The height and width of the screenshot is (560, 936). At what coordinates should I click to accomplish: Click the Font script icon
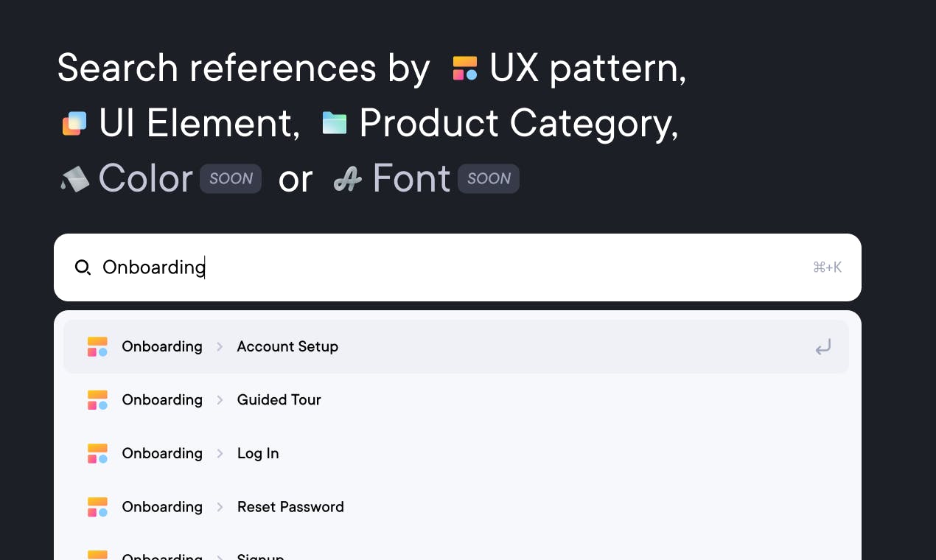347,179
